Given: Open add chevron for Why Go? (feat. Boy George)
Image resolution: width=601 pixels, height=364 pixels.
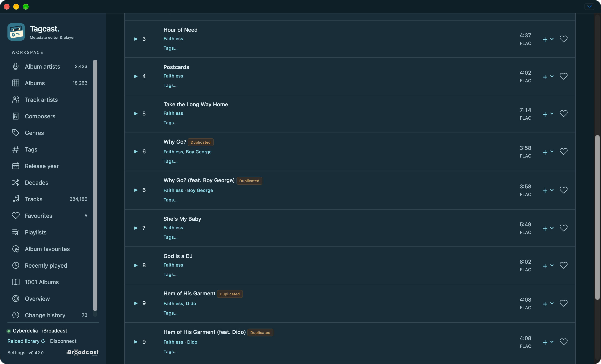Looking at the screenshot, I should point(552,190).
